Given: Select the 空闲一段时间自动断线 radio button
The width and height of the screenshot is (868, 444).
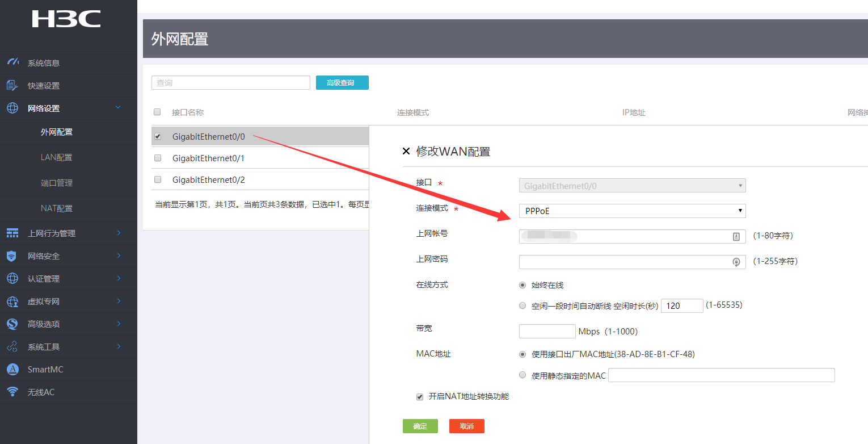Looking at the screenshot, I should point(523,305).
